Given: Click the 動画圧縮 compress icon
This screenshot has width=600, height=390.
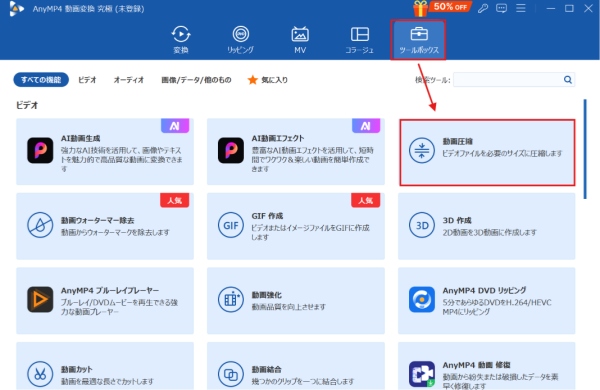Looking at the screenshot, I should pyautogui.click(x=422, y=150).
